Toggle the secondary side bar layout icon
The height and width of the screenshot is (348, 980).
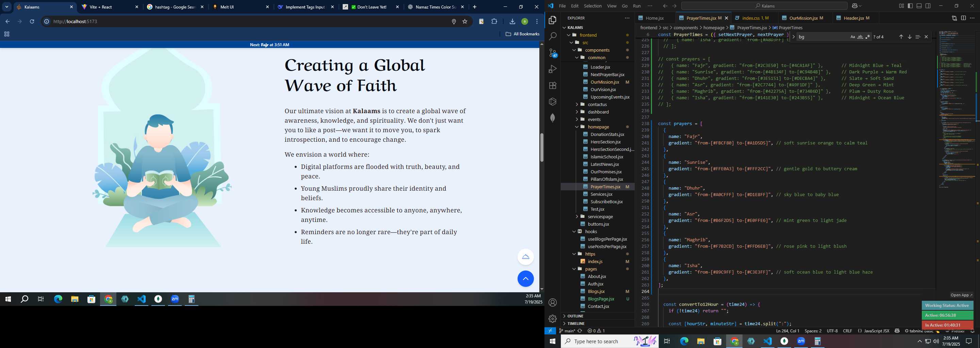pos(928,6)
